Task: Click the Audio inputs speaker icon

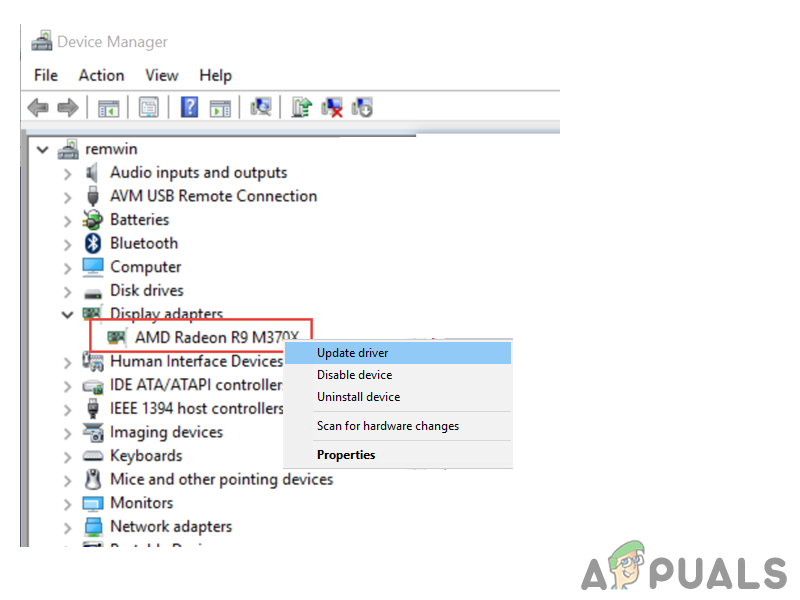Action: (x=92, y=173)
